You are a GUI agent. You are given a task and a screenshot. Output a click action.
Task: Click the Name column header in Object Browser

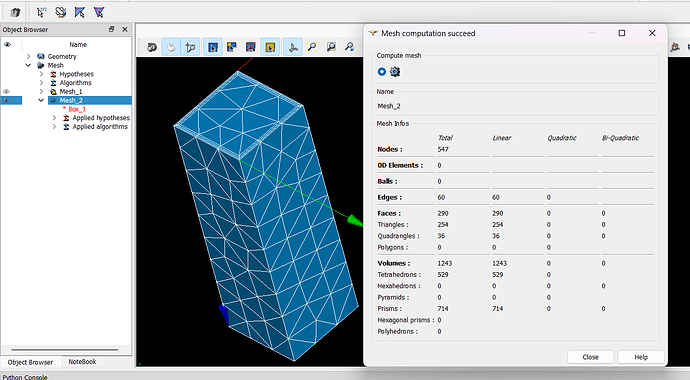78,44
